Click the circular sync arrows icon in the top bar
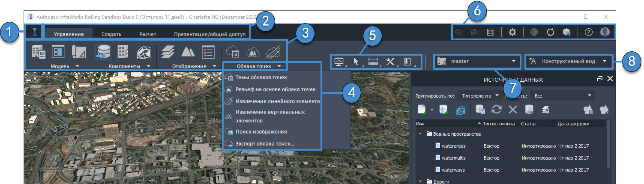 pyautogui.click(x=550, y=32)
